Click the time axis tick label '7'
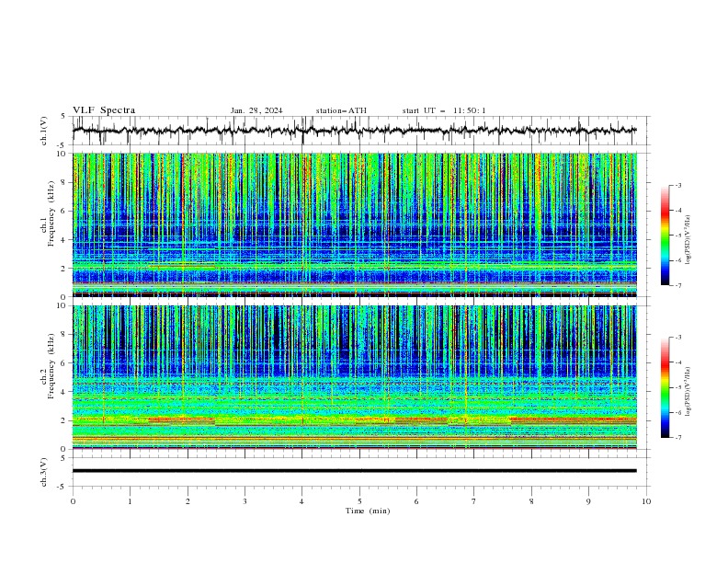 click(474, 501)
